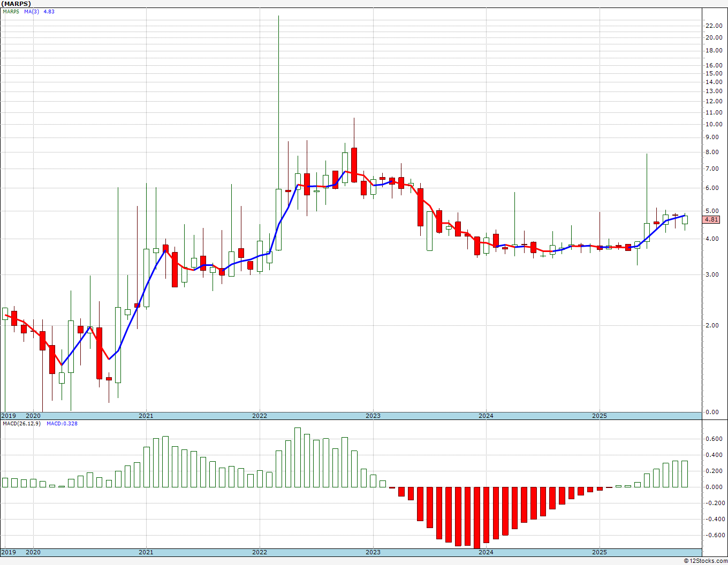Click the 18.00 price axis label
This screenshot has width=728, height=565.
click(x=714, y=51)
